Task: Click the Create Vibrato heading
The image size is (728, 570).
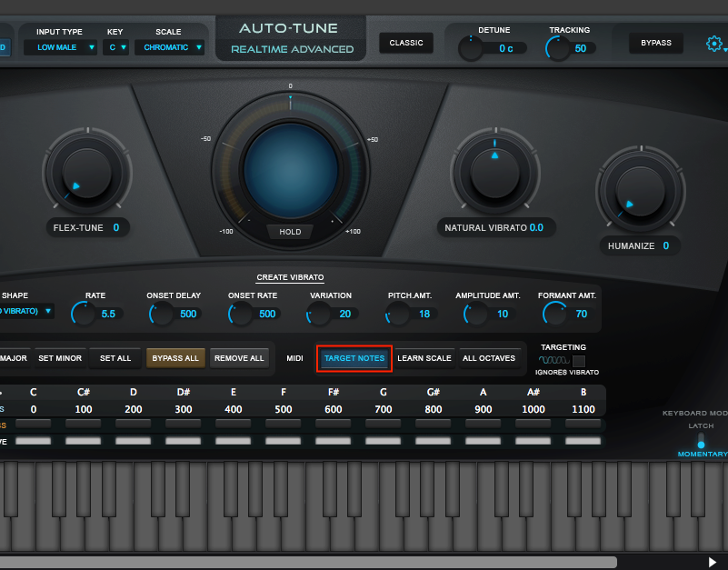Action: point(290,277)
